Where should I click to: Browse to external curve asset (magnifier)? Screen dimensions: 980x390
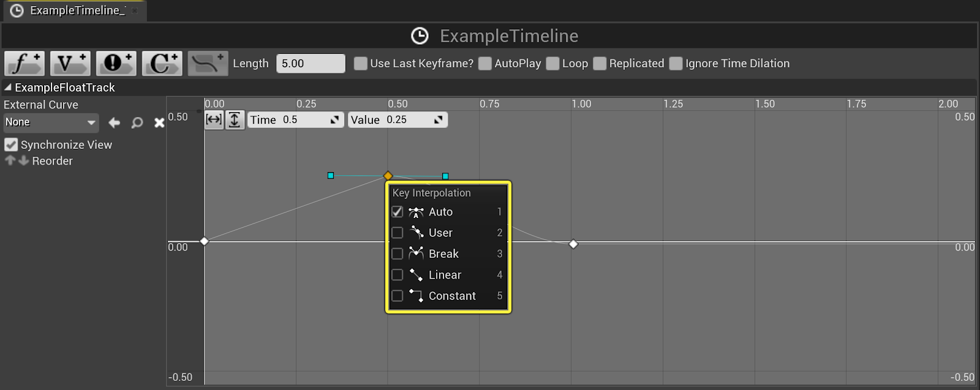pyautogui.click(x=137, y=123)
